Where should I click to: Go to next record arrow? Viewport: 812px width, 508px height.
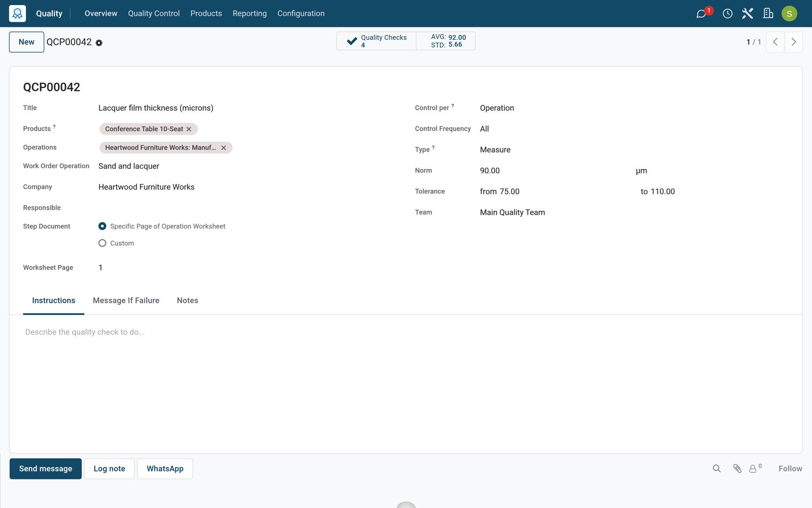pos(794,42)
